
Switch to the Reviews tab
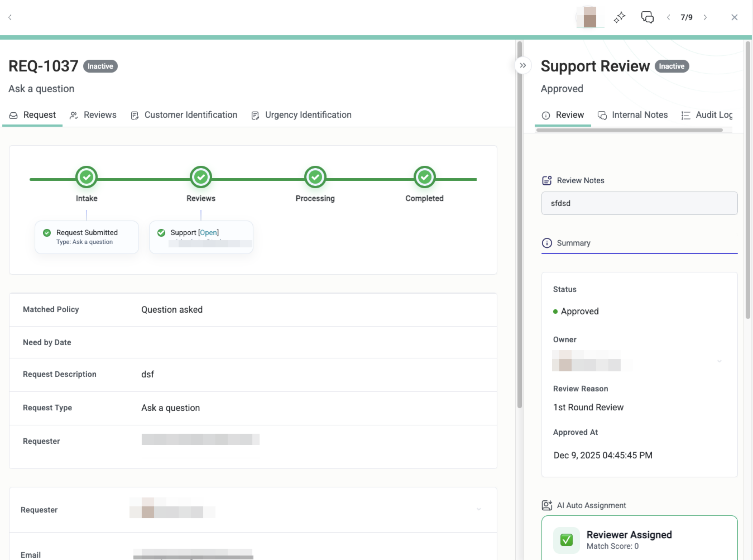pos(93,115)
